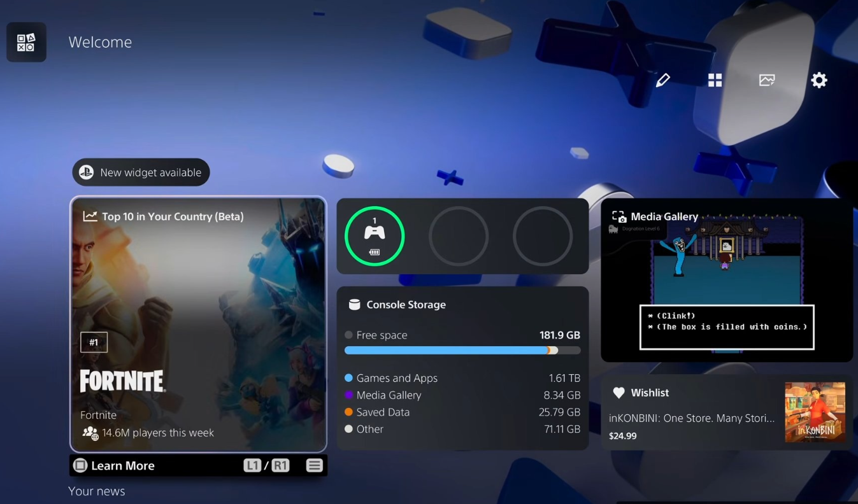Click the gray Free space legend dot
858x504 pixels.
click(348, 335)
